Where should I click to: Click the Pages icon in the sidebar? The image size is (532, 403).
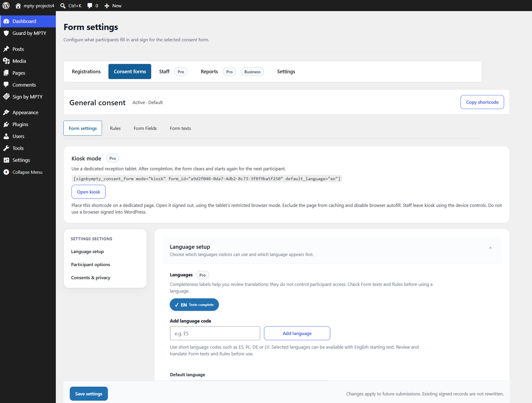pyautogui.click(x=6, y=73)
